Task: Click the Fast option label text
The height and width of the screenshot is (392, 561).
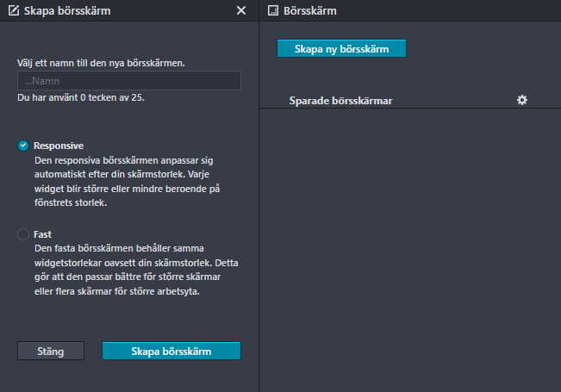Action: pyautogui.click(x=42, y=234)
